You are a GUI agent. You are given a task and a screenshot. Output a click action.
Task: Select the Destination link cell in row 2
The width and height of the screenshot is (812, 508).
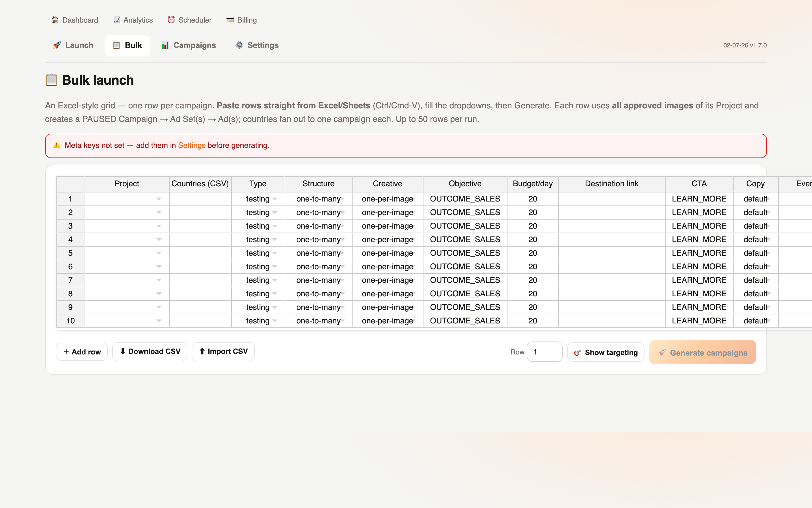(x=612, y=212)
